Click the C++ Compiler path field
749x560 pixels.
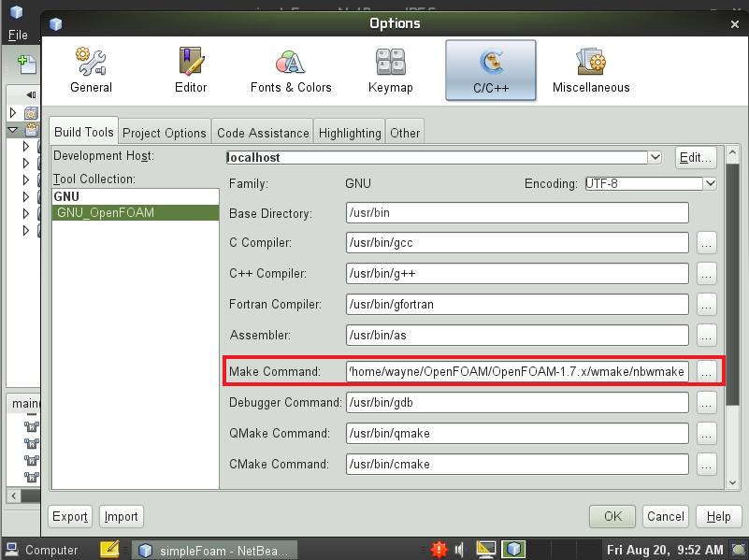(x=516, y=274)
